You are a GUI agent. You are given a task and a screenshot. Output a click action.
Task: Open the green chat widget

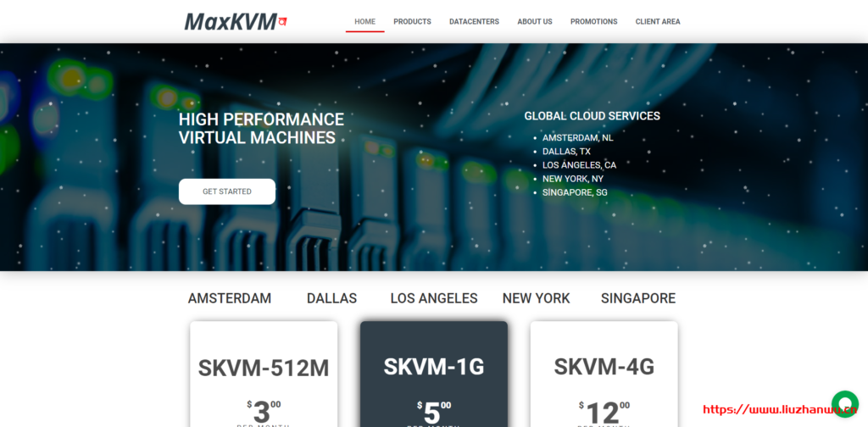(x=844, y=404)
